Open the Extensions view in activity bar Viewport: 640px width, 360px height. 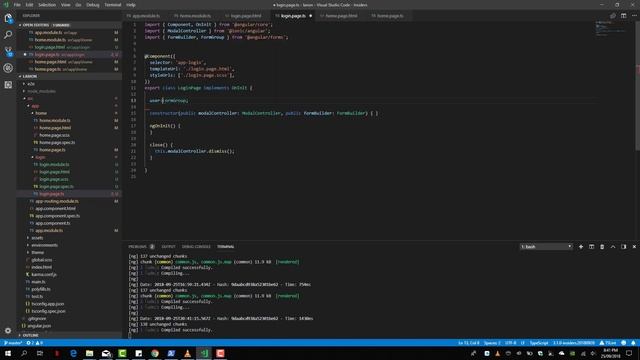pos(8,84)
